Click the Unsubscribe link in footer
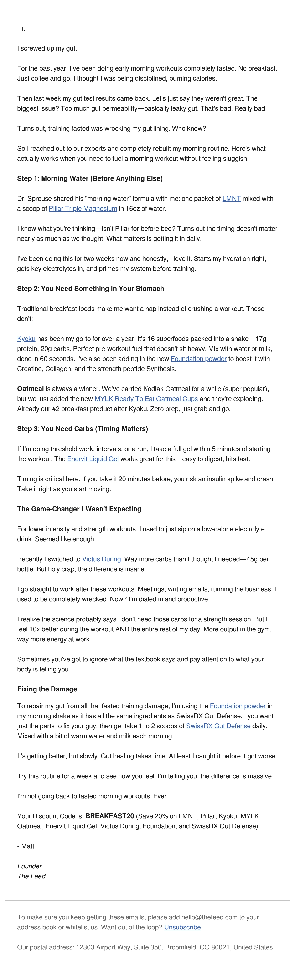 pos(182,927)
